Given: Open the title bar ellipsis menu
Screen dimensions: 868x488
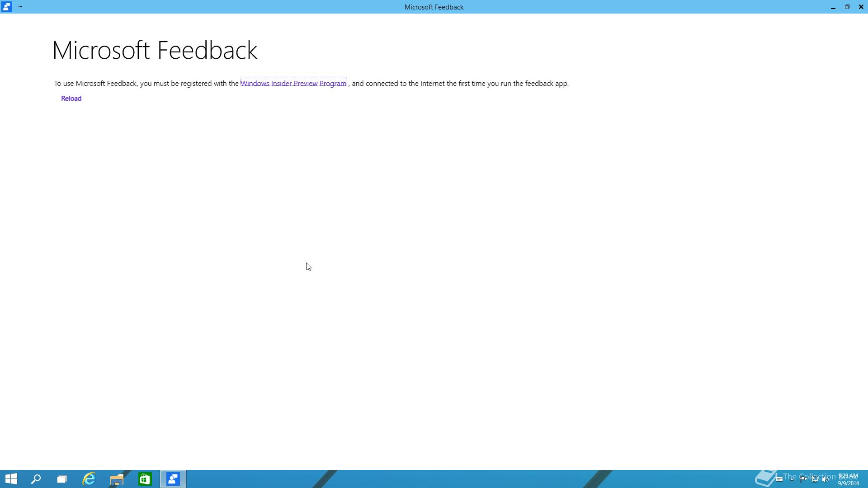Looking at the screenshot, I should [x=20, y=7].
